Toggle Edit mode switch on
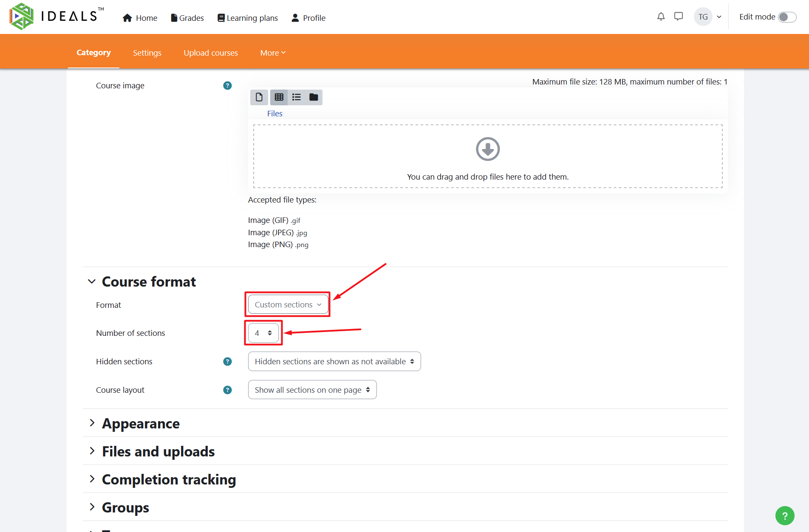This screenshot has width=809, height=532. [x=787, y=17]
